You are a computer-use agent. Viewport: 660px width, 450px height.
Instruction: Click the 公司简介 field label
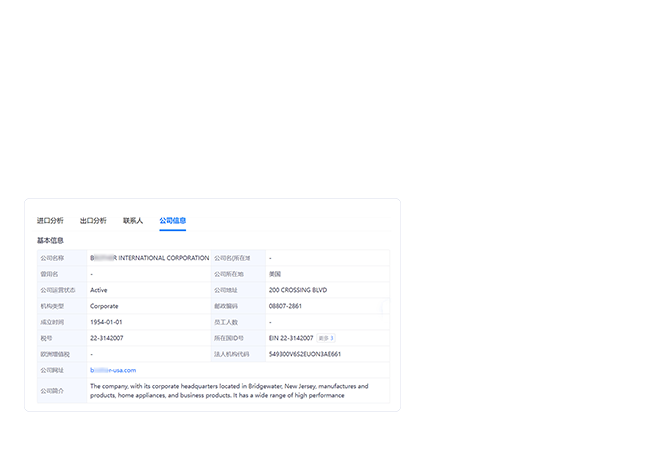[52, 391]
